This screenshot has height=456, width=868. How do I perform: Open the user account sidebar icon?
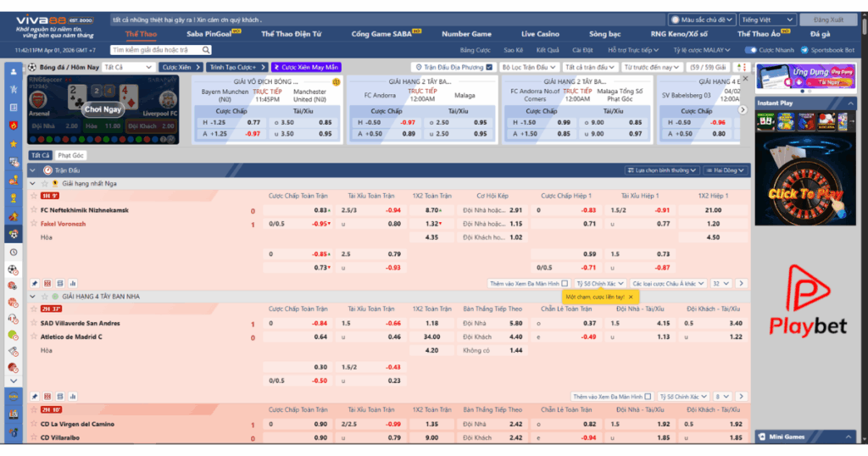[13, 72]
